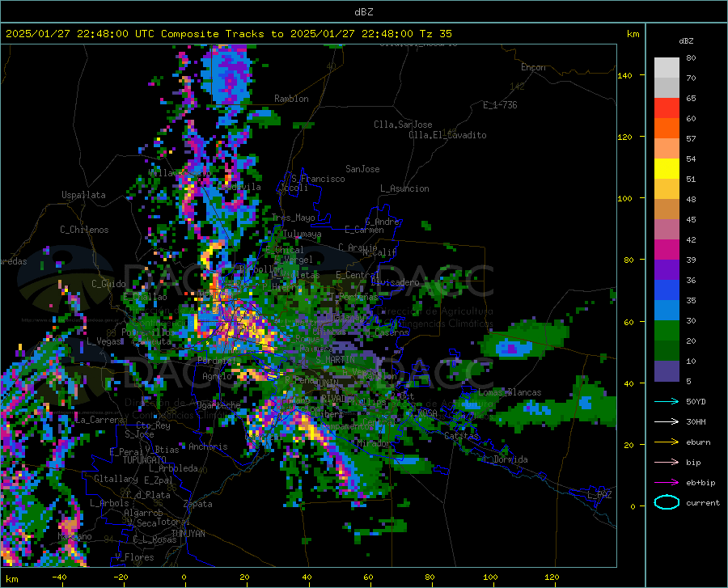Click the '50YD' legend label
Image resolution: width=728 pixels, height=588 pixels.
point(696,401)
